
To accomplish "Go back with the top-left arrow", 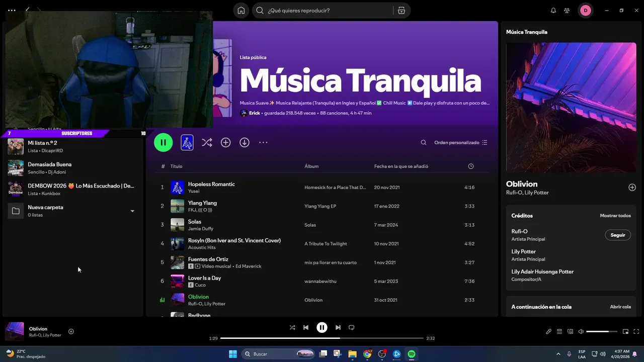I will tap(28, 10).
